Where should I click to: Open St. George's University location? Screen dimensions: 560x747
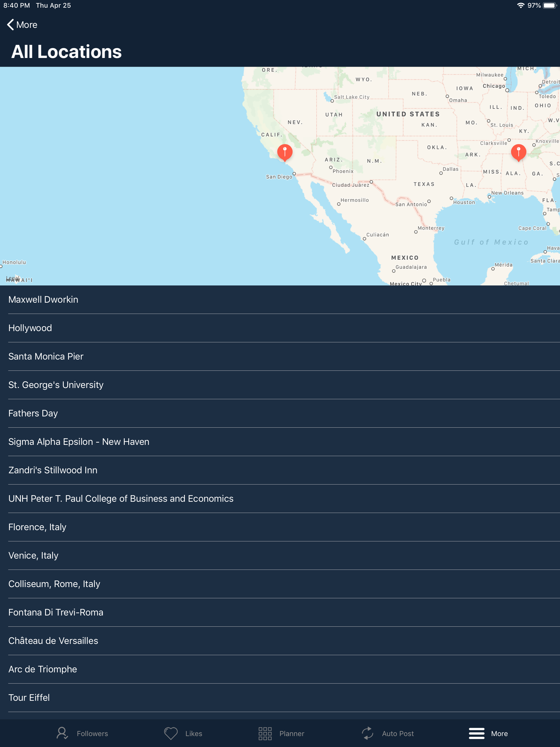[56, 385]
